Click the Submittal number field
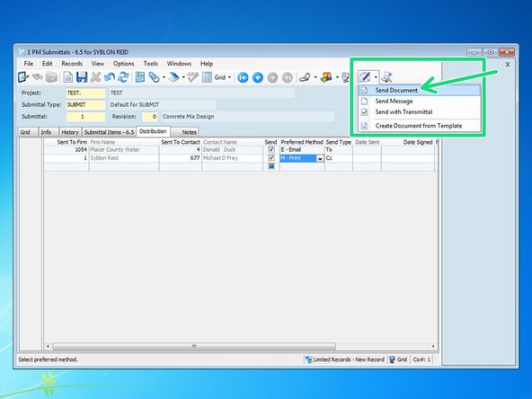 [85, 117]
